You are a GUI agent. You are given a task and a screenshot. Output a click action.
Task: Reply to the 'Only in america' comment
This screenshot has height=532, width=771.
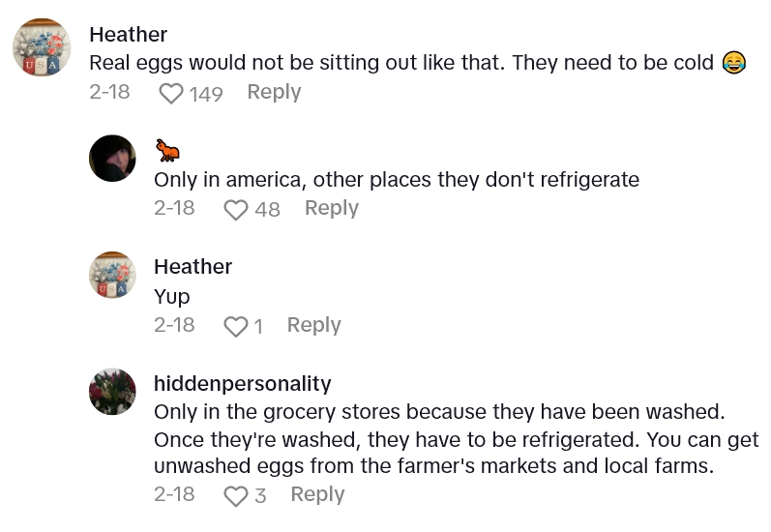[331, 209]
